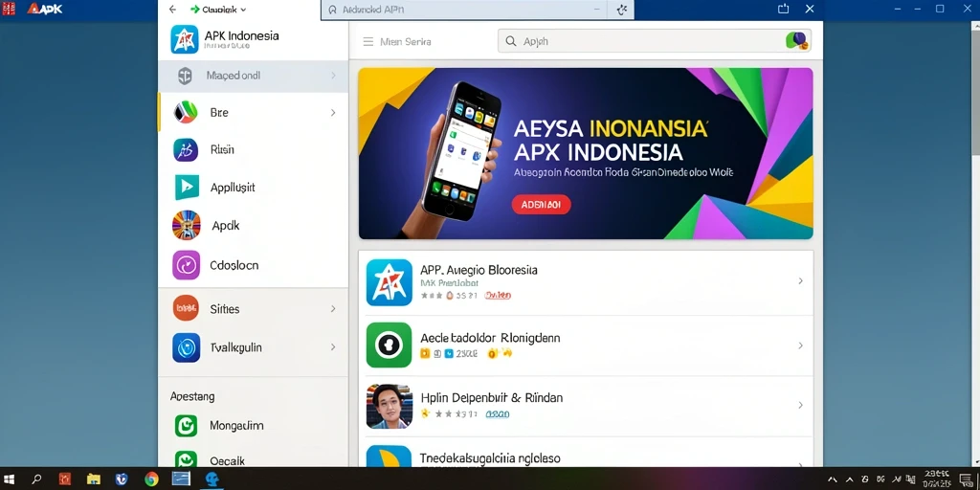Open the Sirtes orange round icon
Image resolution: width=980 pixels, height=490 pixels.
[x=187, y=309]
